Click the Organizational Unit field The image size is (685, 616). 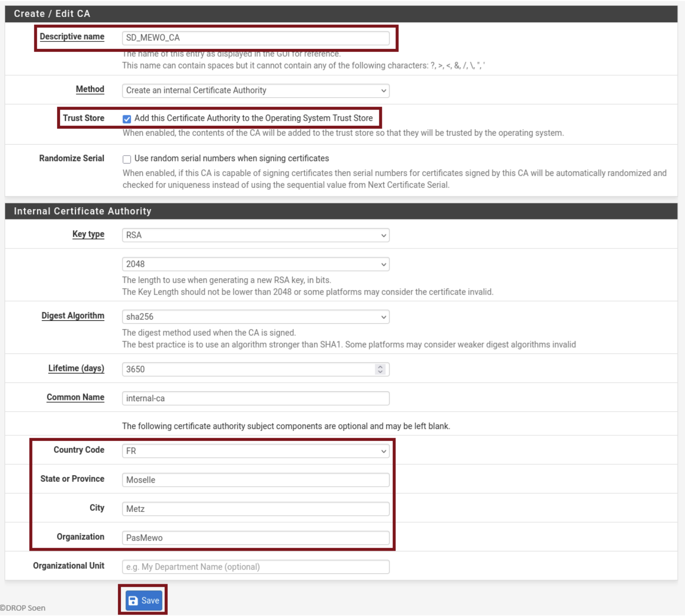pyautogui.click(x=255, y=567)
